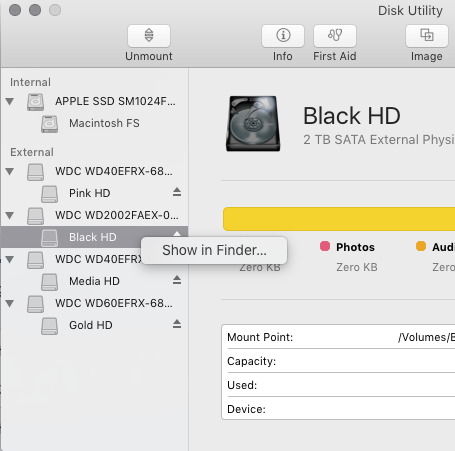Click the pink Photos legend dot
The width and height of the screenshot is (455, 451).
click(x=325, y=246)
